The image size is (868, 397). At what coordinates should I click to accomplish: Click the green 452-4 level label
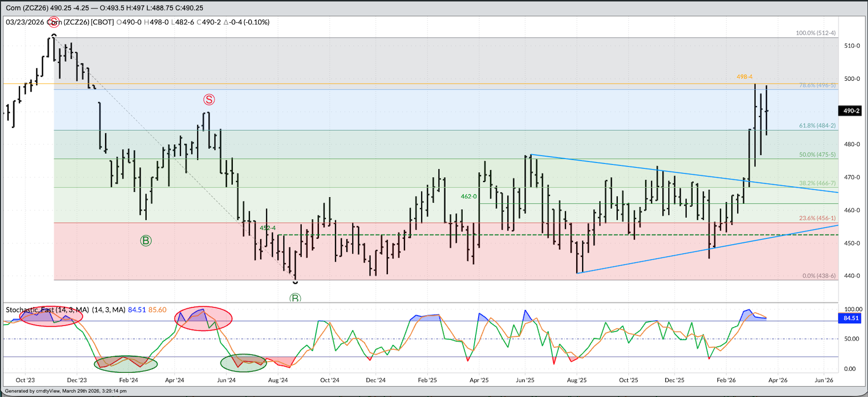268,228
